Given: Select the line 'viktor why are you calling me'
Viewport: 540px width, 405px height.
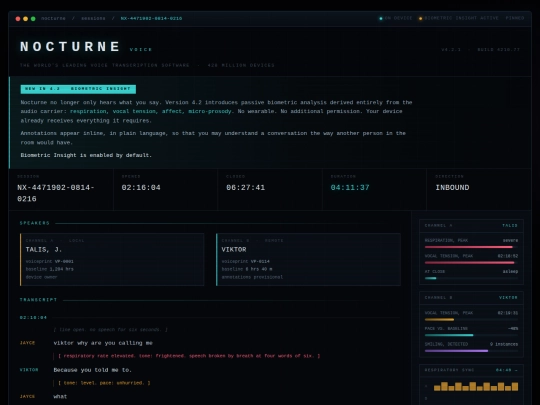Looking at the screenshot, I should (103, 343).
